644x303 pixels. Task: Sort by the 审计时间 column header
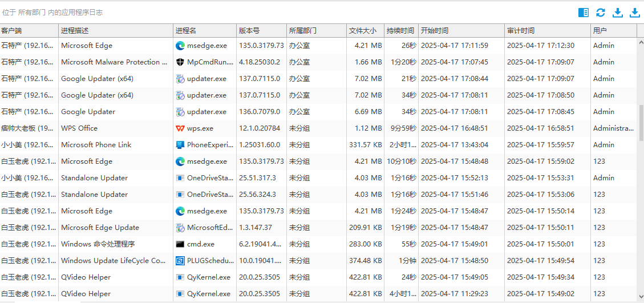point(548,31)
